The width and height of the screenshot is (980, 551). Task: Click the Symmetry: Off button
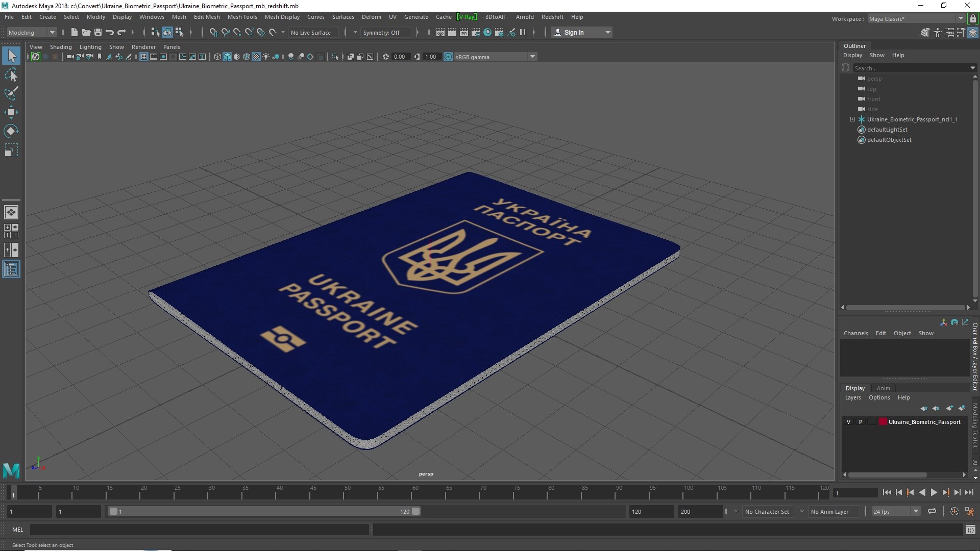(385, 32)
